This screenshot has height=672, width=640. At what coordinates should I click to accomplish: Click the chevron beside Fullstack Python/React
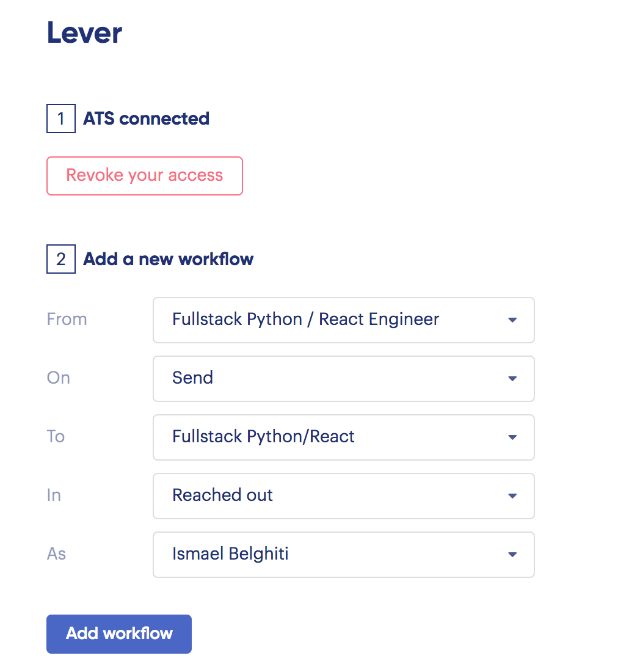tap(512, 437)
